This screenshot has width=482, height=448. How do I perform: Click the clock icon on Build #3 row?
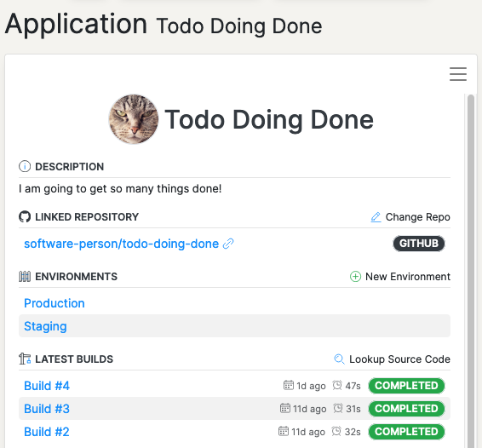338,408
